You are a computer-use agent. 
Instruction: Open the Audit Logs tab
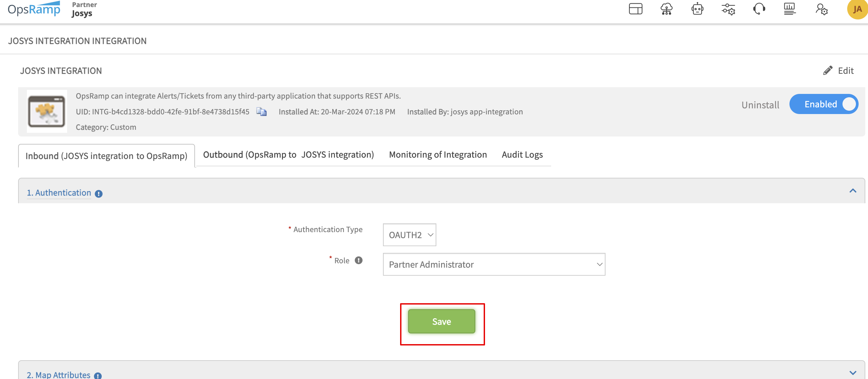[x=522, y=155]
